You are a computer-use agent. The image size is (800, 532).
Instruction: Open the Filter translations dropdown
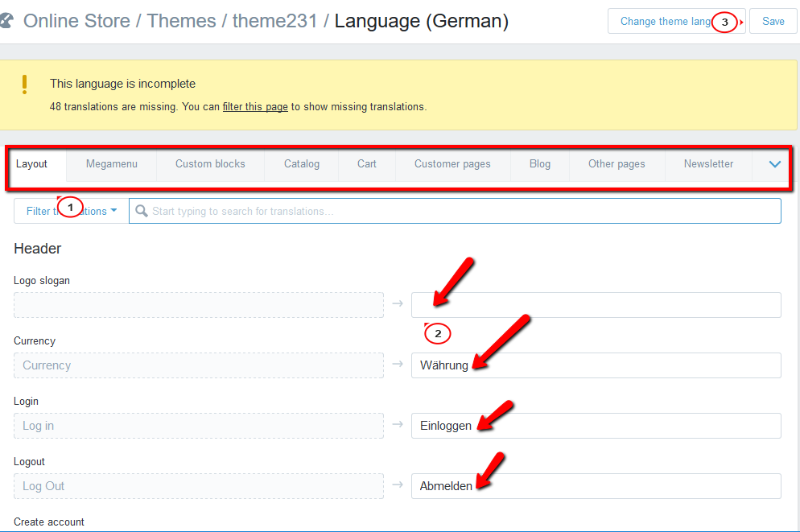click(x=72, y=211)
